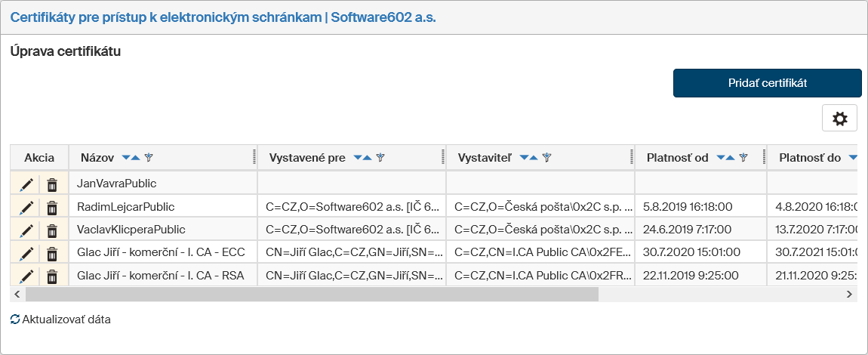Open filter for the Vystaviteľ column
The height and width of the screenshot is (355, 868).
pos(546,158)
